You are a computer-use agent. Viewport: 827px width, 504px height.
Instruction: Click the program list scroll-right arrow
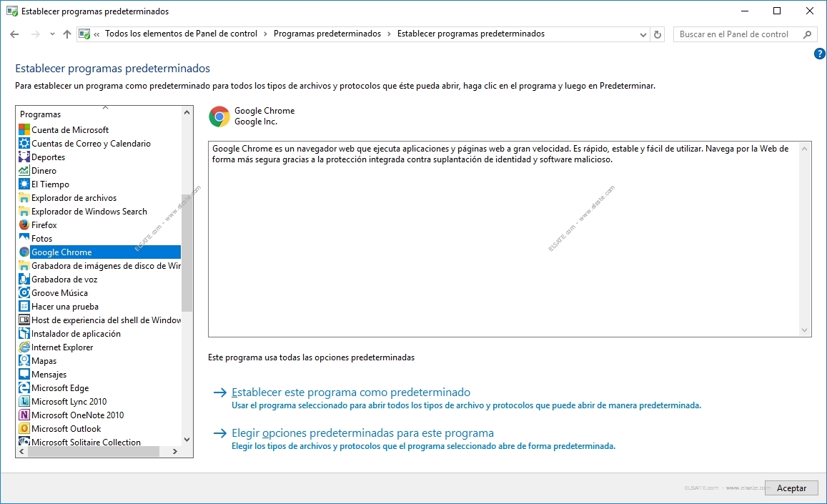click(175, 452)
